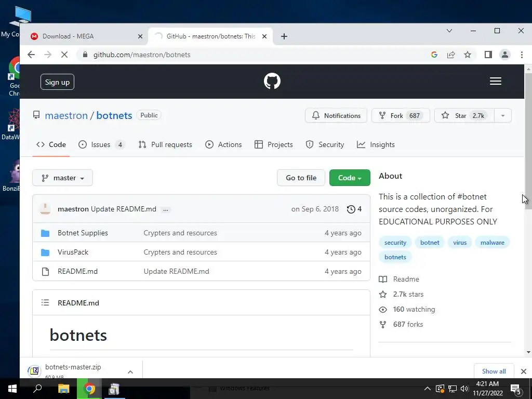Click the virus topic tag
Image resolution: width=532 pixels, height=399 pixels.
pyautogui.click(x=460, y=243)
